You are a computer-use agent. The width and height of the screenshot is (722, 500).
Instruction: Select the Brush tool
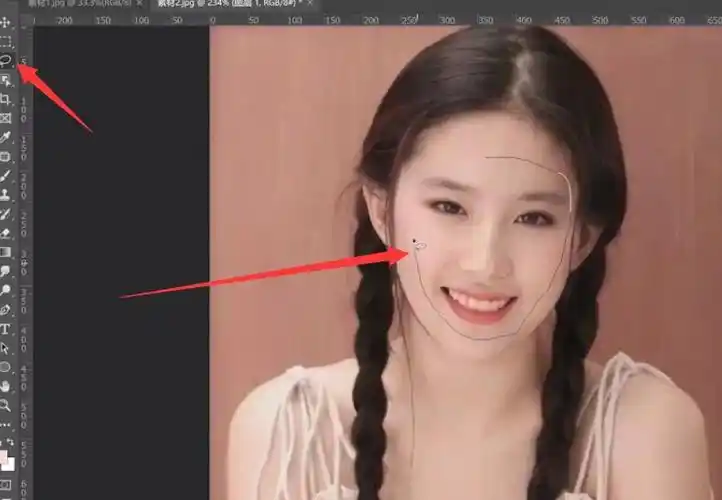click(6, 175)
